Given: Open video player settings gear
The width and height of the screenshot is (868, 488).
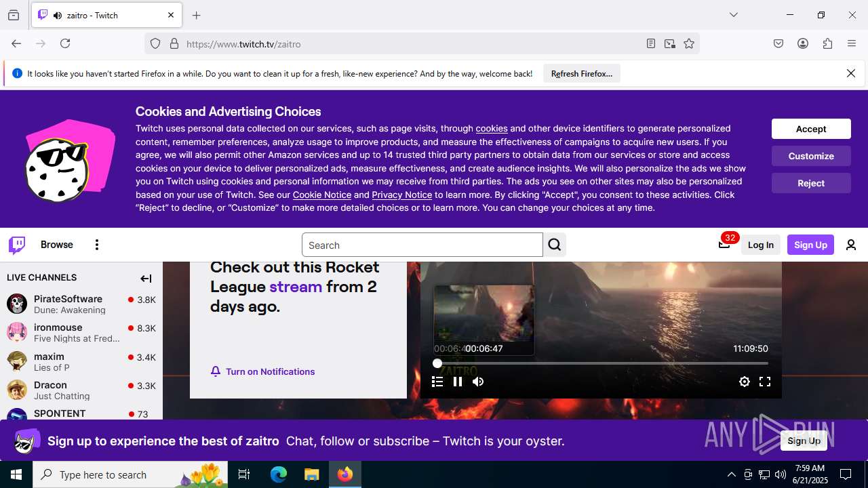Looking at the screenshot, I should pyautogui.click(x=745, y=382).
